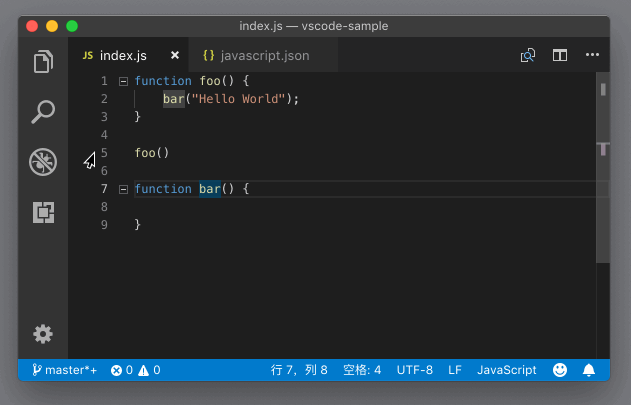
Task: Split the editor to the right
Action: 560,56
